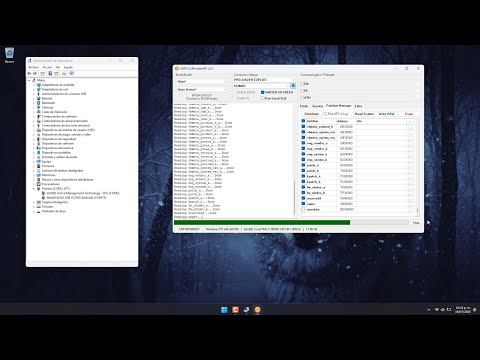Click the Bluetooth device category icon

coord(39,103)
